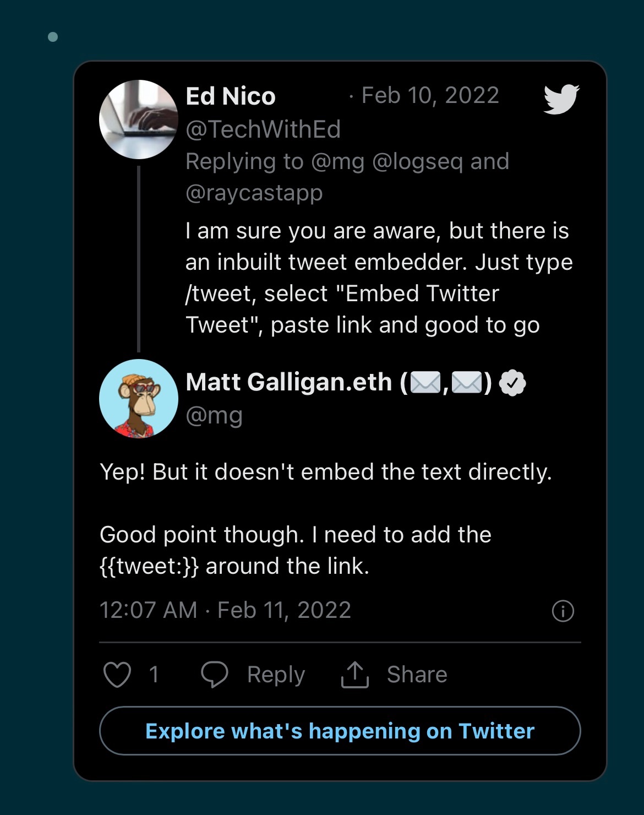Click the like count number 1
The width and height of the screenshot is (644, 815).
(x=154, y=675)
